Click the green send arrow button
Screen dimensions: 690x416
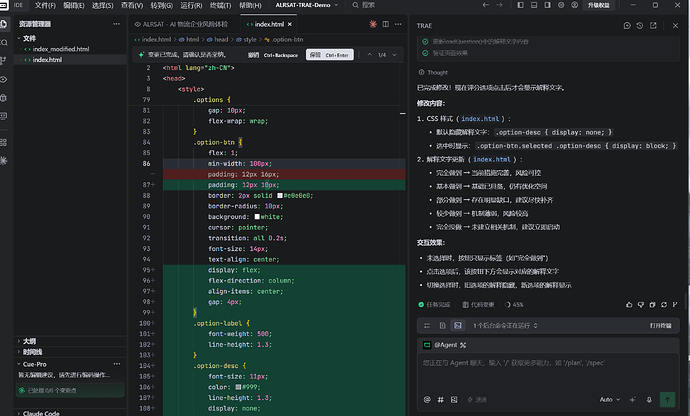pyautogui.click(x=667, y=400)
